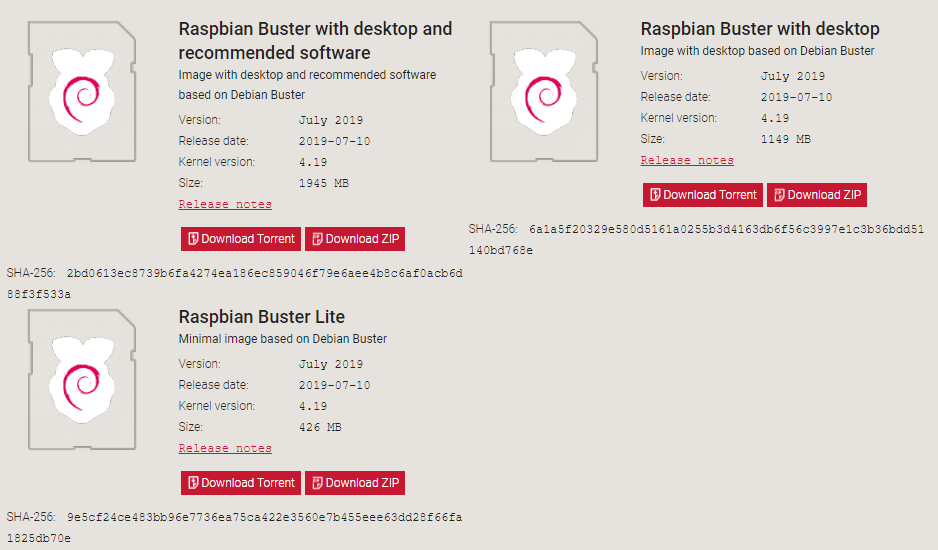This screenshot has width=938, height=550.
Task: Click the 'Raspbian Buster Lite' heading
Action: click(261, 317)
